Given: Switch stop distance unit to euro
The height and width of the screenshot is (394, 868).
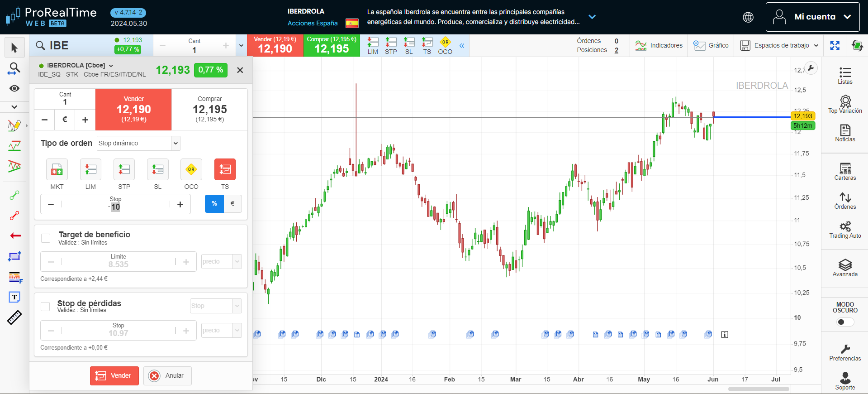Looking at the screenshot, I should (x=232, y=204).
